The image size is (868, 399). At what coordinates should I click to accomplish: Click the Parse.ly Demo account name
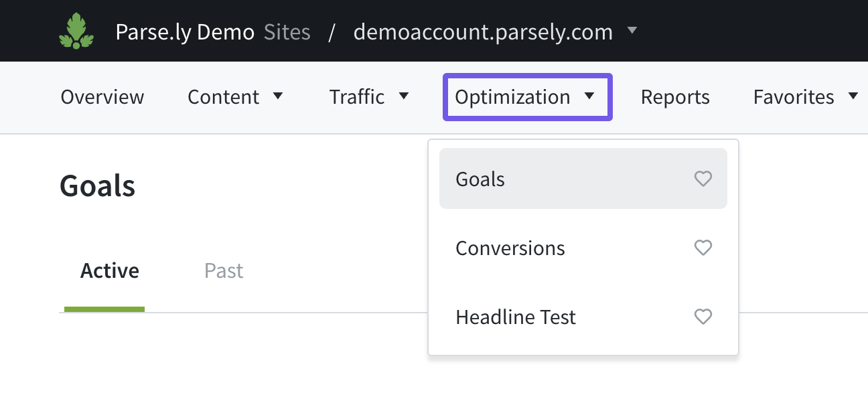tap(185, 32)
